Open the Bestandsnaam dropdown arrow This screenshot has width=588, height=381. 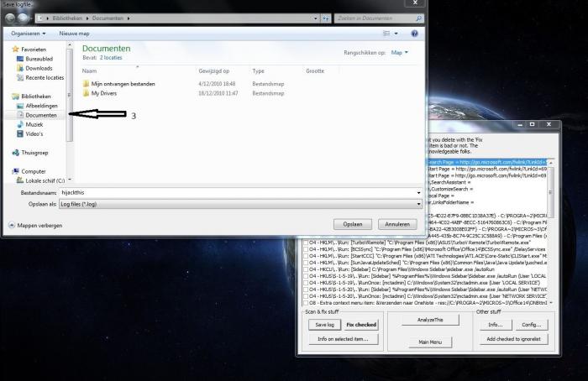[418, 192]
